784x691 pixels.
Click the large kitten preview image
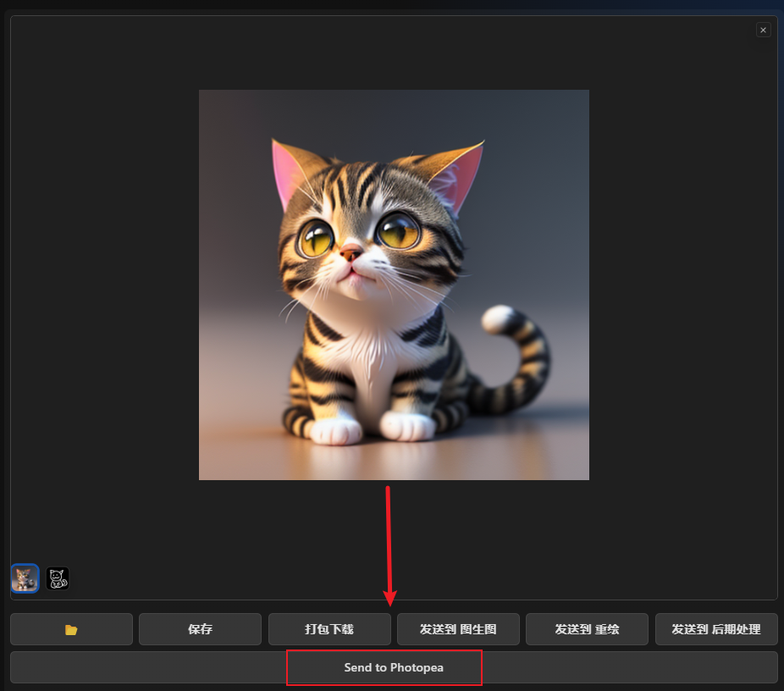pos(393,285)
